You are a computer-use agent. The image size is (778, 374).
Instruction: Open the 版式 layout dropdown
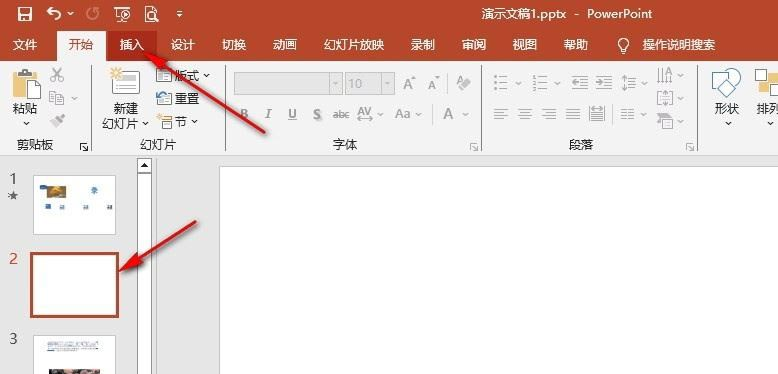[x=183, y=75]
